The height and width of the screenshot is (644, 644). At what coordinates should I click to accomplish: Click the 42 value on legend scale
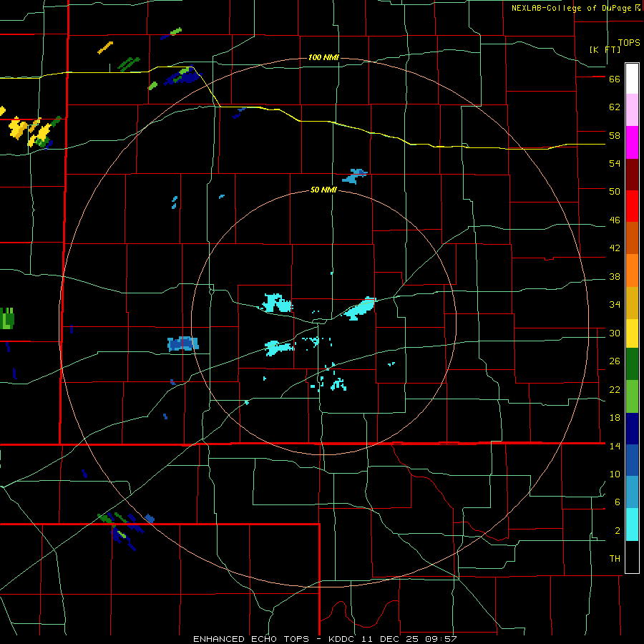[x=615, y=248]
